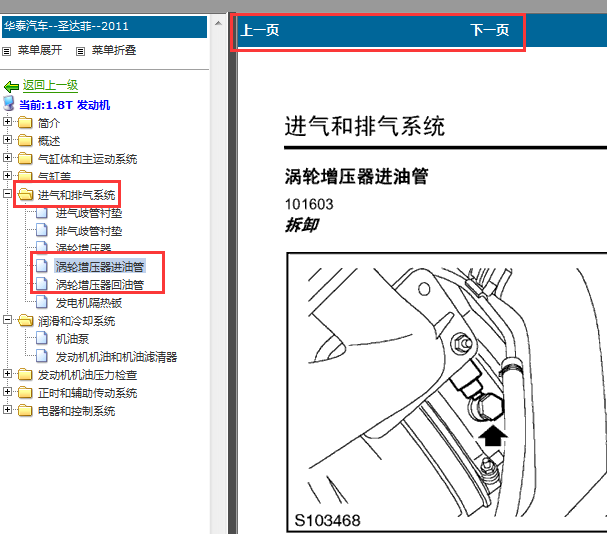This screenshot has width=607, height=534.
Task: Expand the 电器和控制系统 node
Action: (7, 409)
